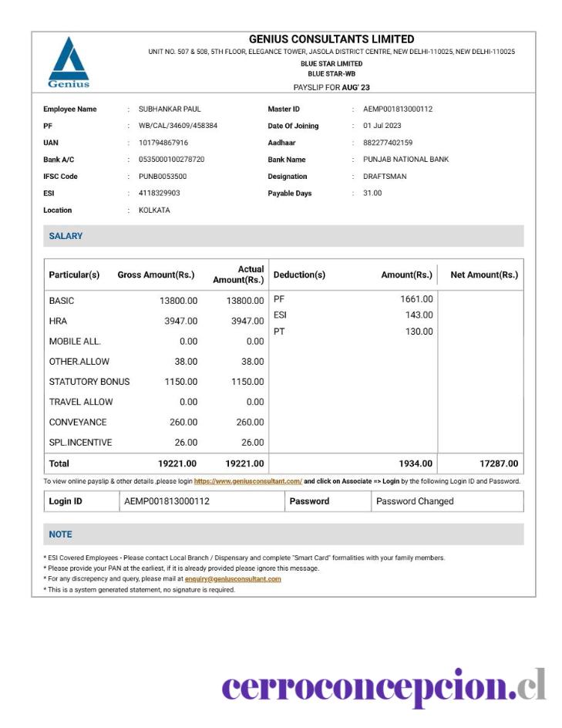Viewport: 562px width, 728px height.
Task: Select Master ID value in employee details
Action: (398, 109)
